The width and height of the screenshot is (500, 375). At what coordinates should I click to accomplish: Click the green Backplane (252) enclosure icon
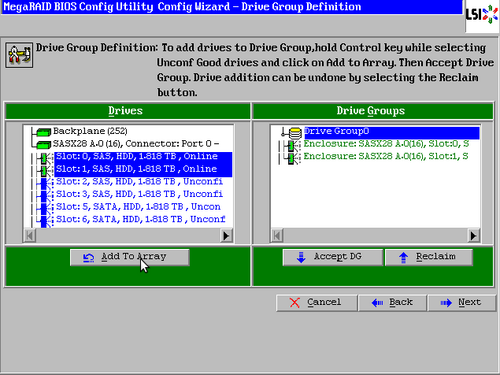coord(43,132)
